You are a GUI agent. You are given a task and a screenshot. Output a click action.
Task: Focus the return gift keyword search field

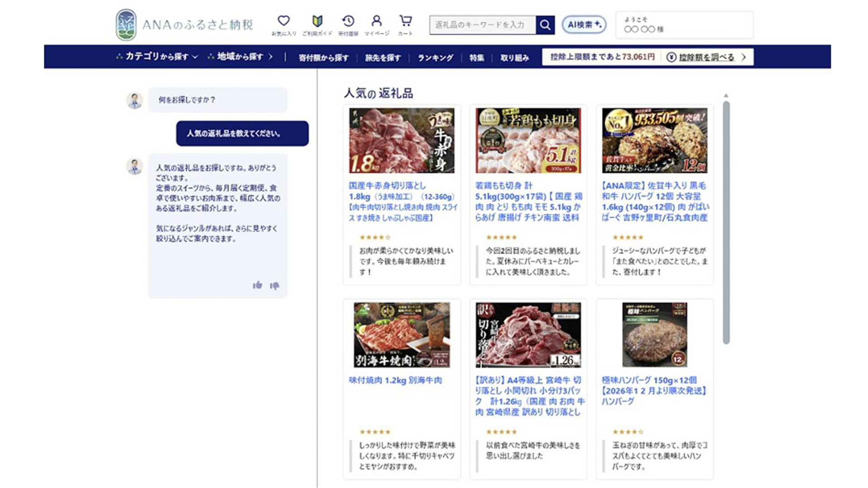[x=483, y=25]
